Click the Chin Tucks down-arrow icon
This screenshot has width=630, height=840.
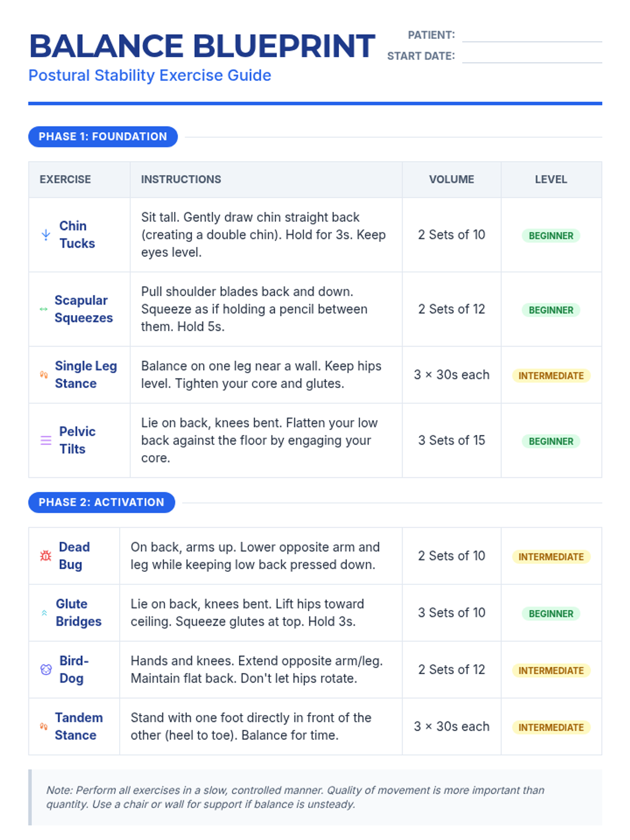click(46, 235)
